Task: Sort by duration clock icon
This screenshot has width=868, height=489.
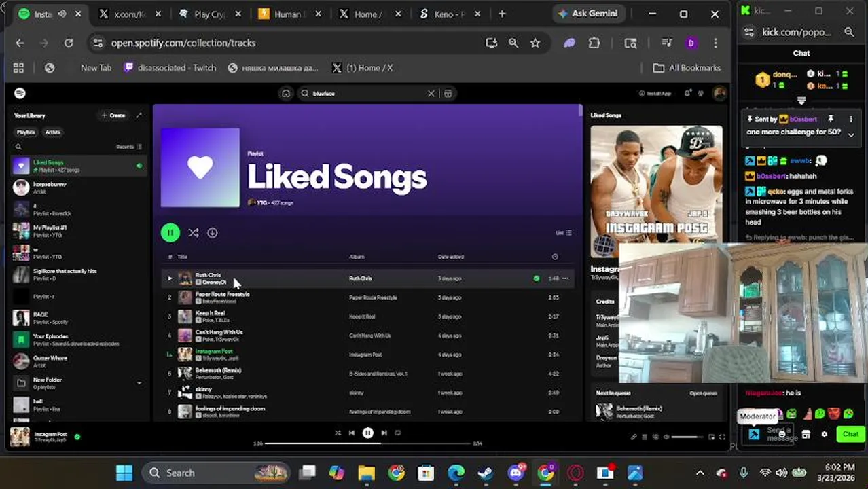Action: tap(555, 257)
